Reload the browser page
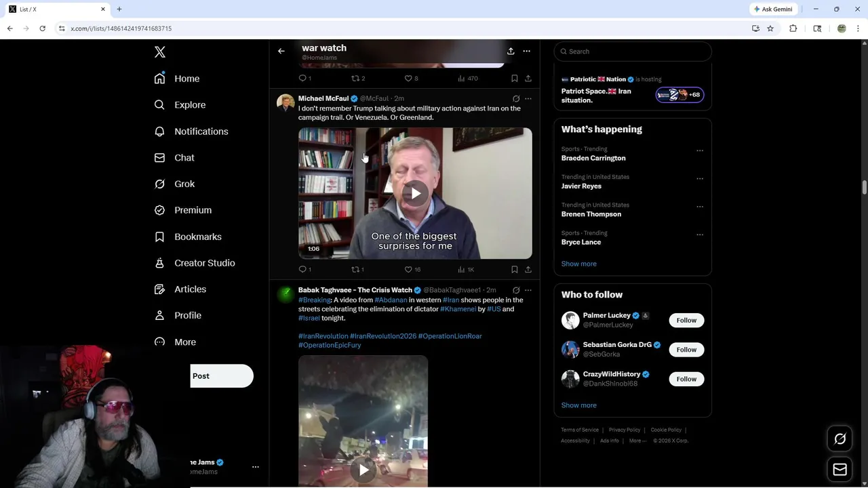The image size is (868, 488). click(42, 28)
